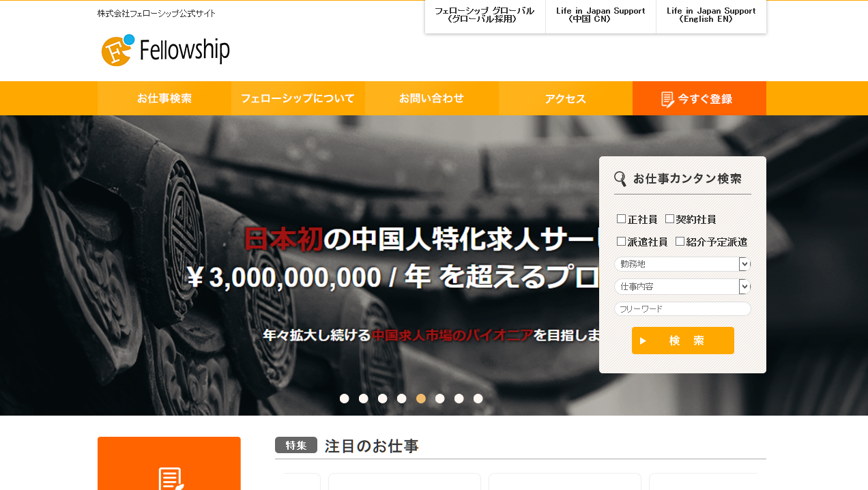Open the お仕事検索 menu item
868x490 pixels.
(164, 98)
